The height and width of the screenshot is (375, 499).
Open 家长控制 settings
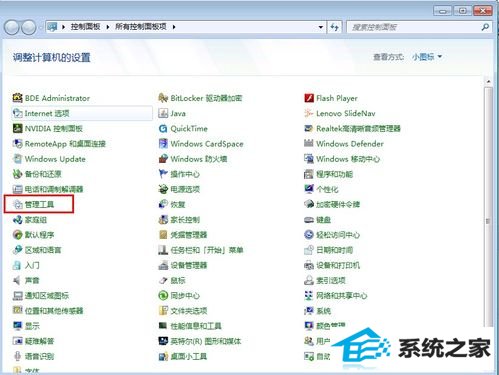click(179, 220)
